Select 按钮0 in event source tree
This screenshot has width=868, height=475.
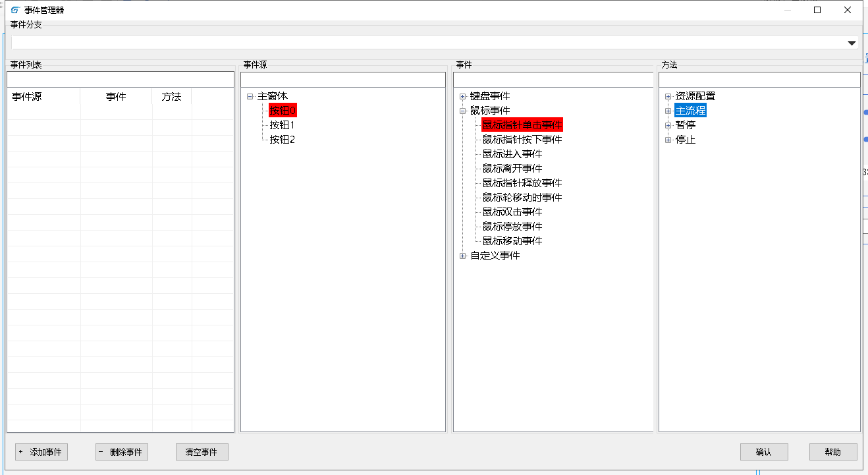[x=283, y=111]
